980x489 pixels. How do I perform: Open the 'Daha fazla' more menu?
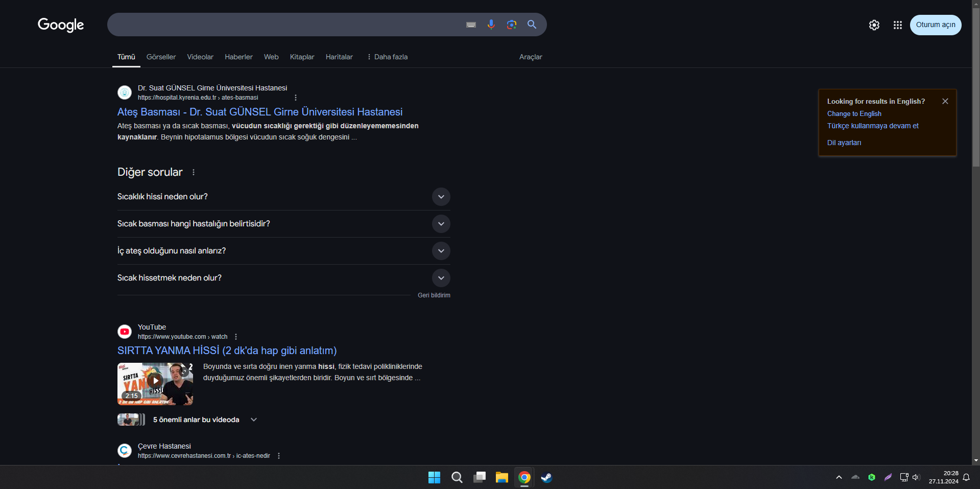[387, 57]
